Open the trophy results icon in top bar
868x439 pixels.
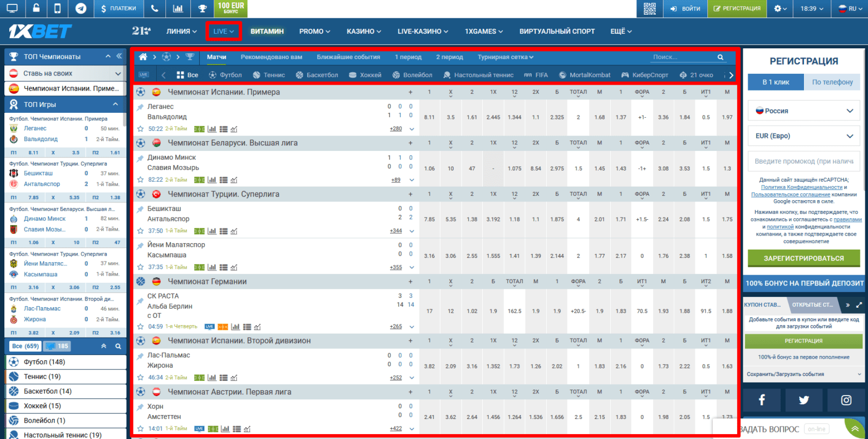click(x=202, y=9)
